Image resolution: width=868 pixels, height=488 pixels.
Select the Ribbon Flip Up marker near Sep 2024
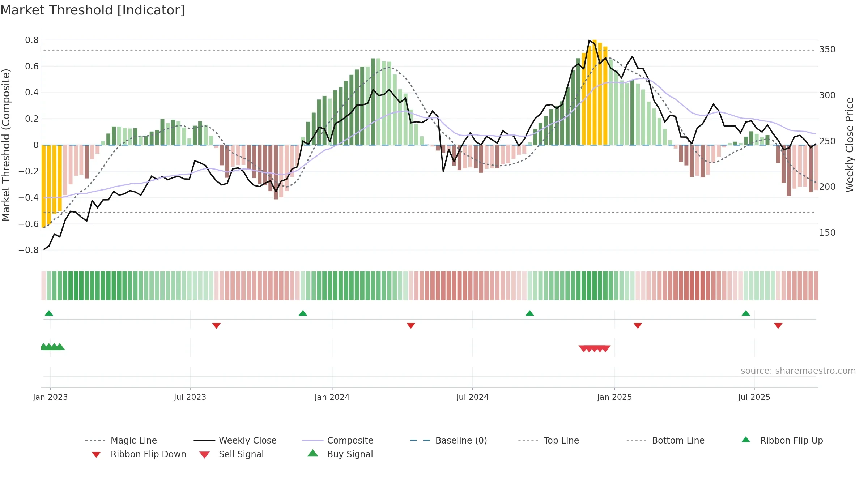[x=529, y=313]
